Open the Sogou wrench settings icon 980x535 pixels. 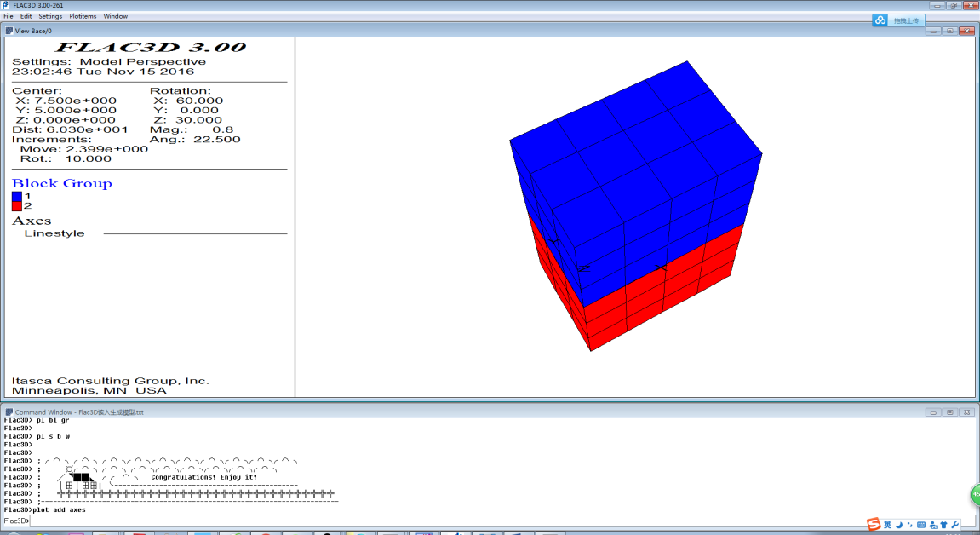(x=954, y=525)
